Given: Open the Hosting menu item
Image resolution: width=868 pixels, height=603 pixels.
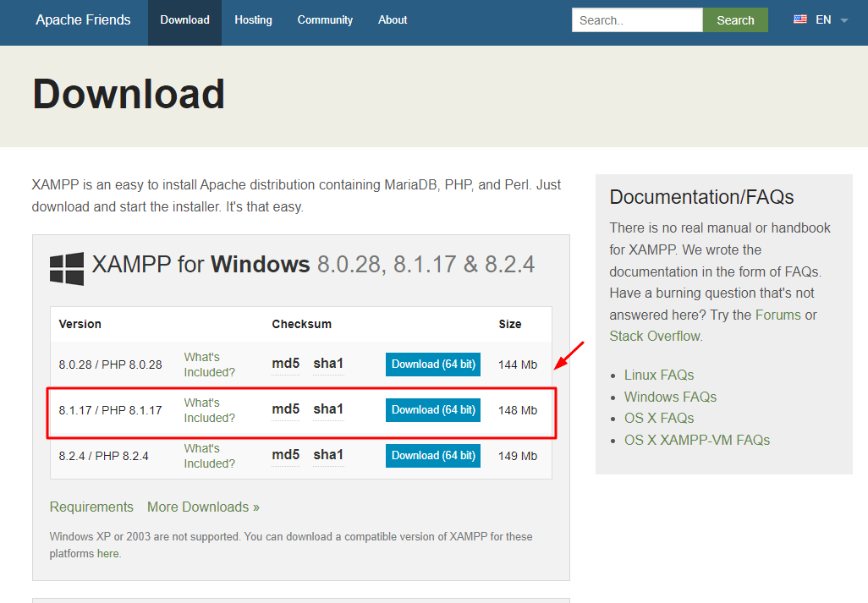Looking at the screenshot, I should point(253,20).
